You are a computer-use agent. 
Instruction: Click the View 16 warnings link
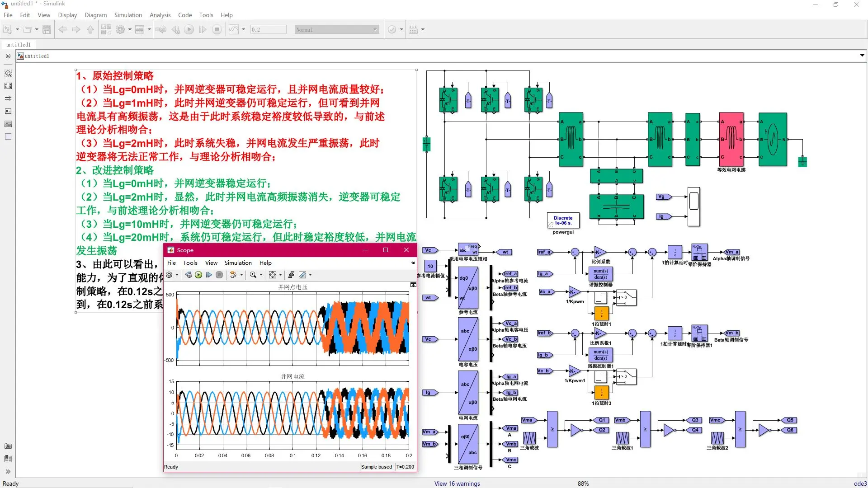click(457, 483)
